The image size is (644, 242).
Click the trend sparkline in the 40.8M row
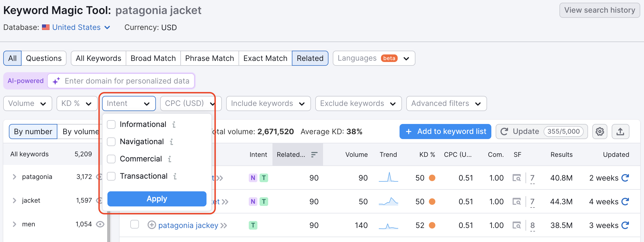click(x=388, y=177)
